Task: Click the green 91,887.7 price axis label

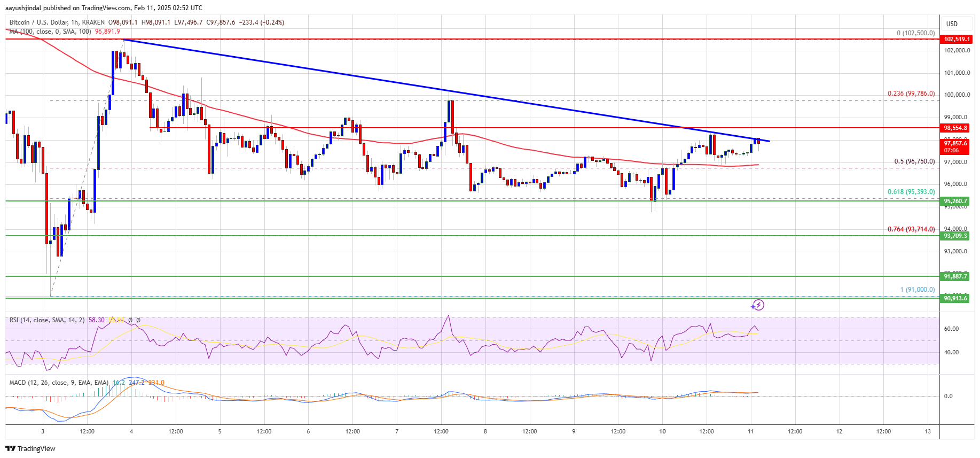Action: 955,276
